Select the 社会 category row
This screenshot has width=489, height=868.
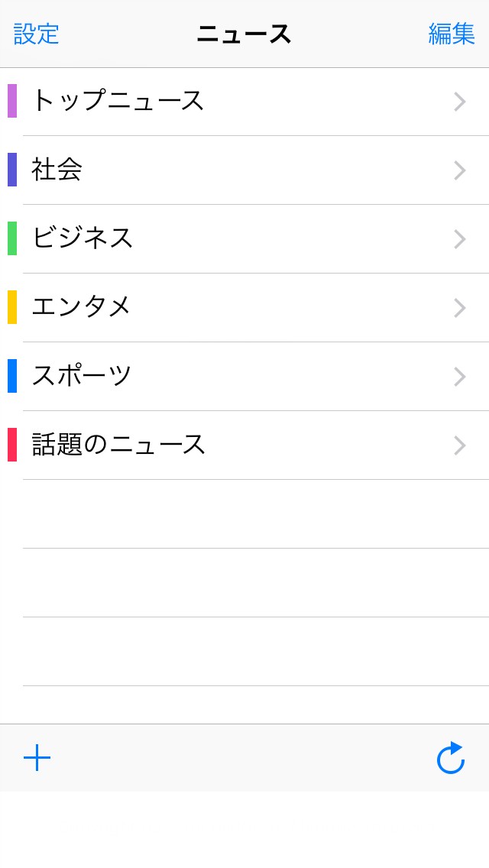57,170
